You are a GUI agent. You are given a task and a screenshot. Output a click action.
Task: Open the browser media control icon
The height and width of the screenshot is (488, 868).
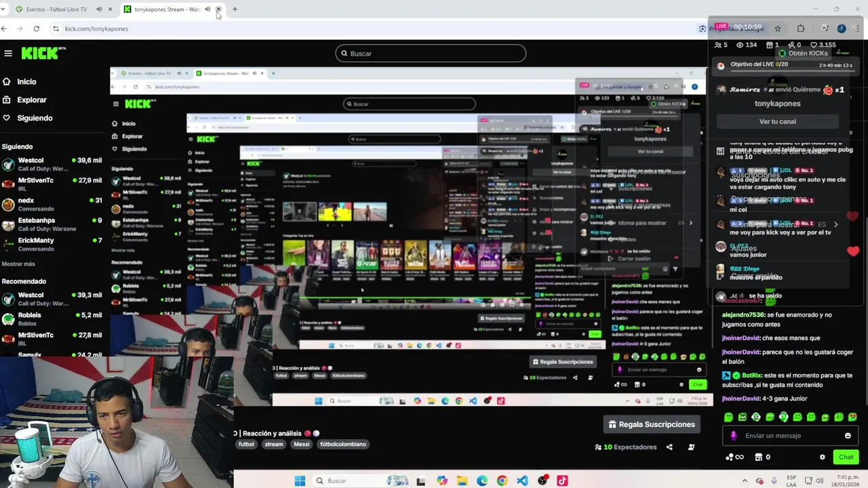(825, 28)
